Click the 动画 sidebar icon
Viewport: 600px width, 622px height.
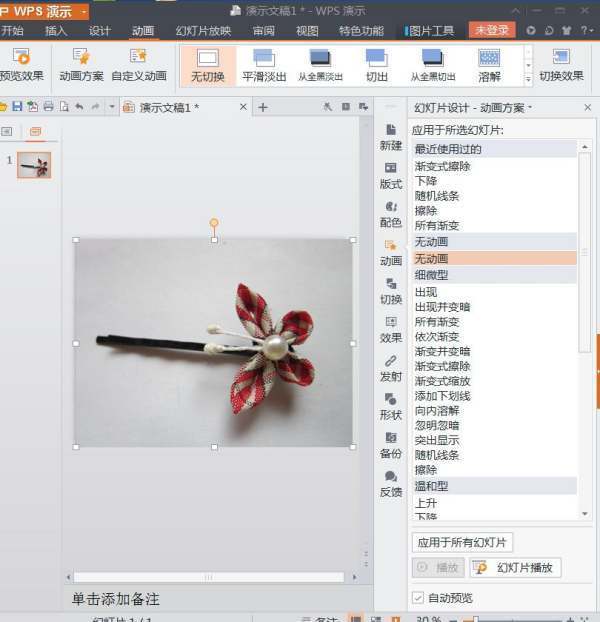click(x=391, y=253)
